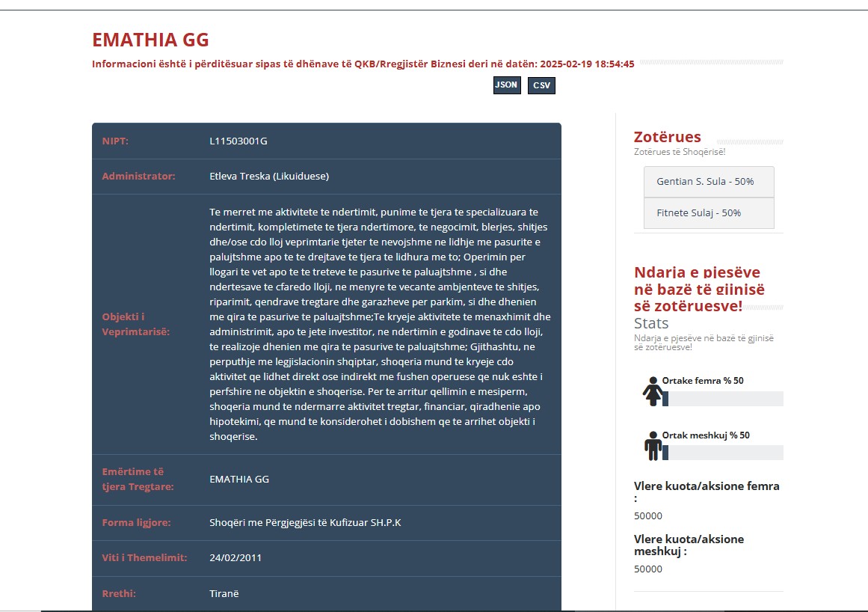Image resolution: width=868 pixels, height=612 pixels.
Task: Click Shoqëri me Përgjegjësi të Kufizuar SH.P.K
Action: point(305,522)
